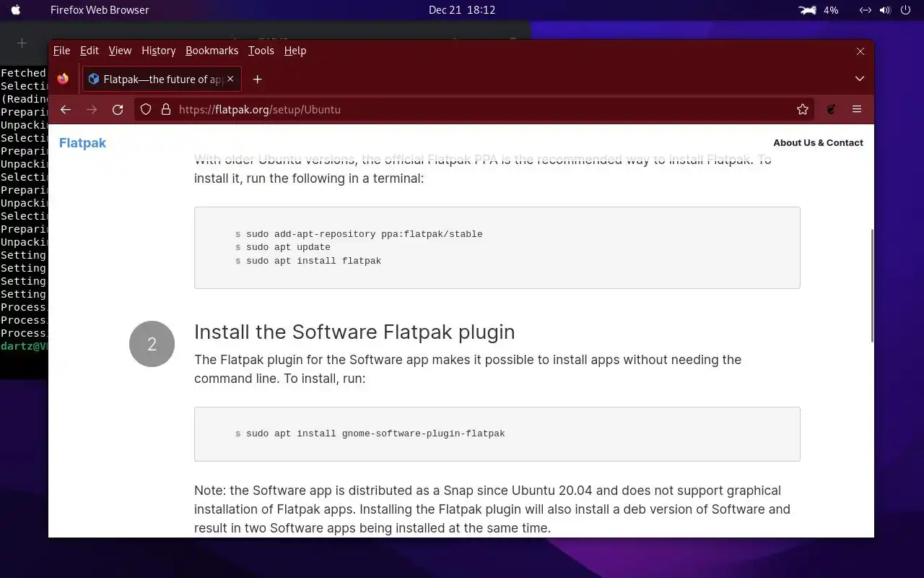Click the plus icon in the terminal window
Viewport: 924px width, 578px height.
pyautogui.click(x=22, y=43)
